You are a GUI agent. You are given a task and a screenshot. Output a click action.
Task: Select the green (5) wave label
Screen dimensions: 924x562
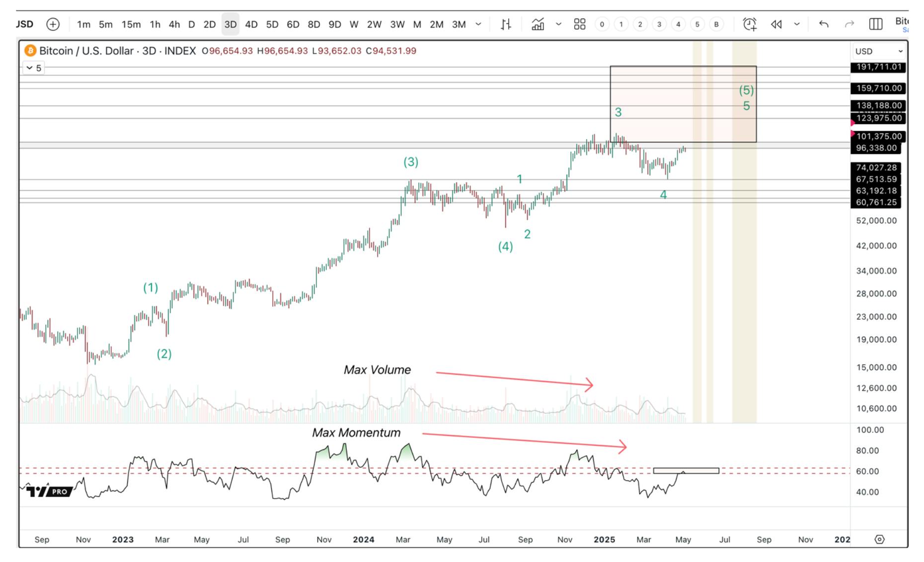[x=746, y=90]
